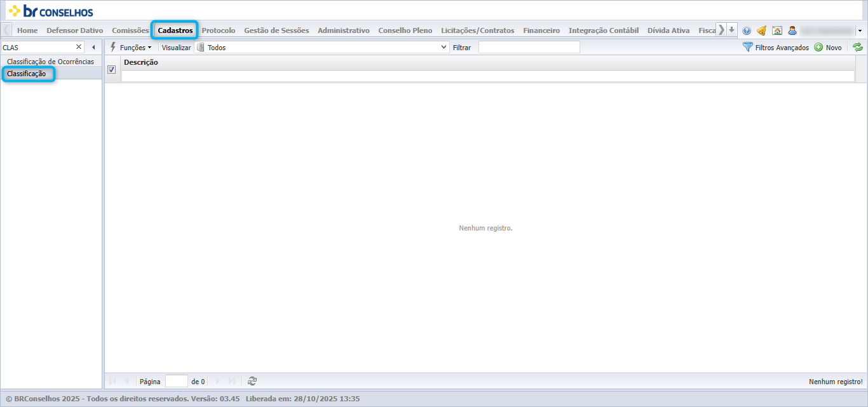The height and width of the screenshot is (407, 868).
Task: Click the Novo button to add record
Action: pyautogui.click(x=828, y=47)
